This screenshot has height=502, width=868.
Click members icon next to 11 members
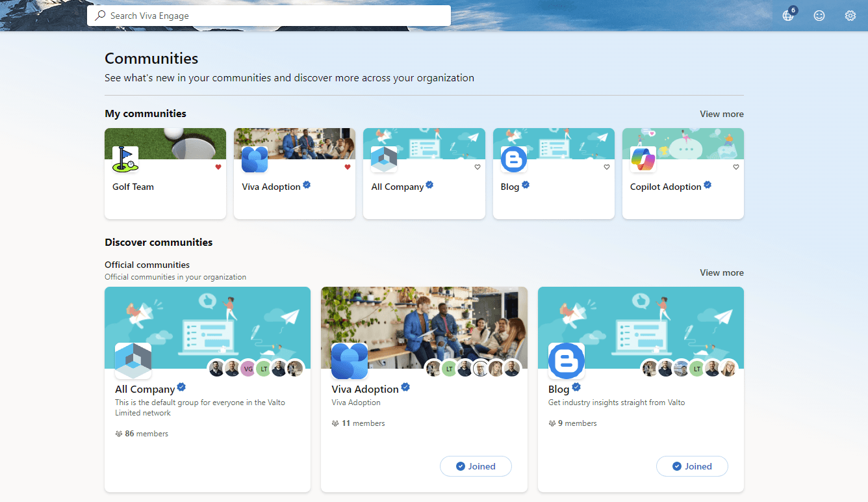click(335, 423)
